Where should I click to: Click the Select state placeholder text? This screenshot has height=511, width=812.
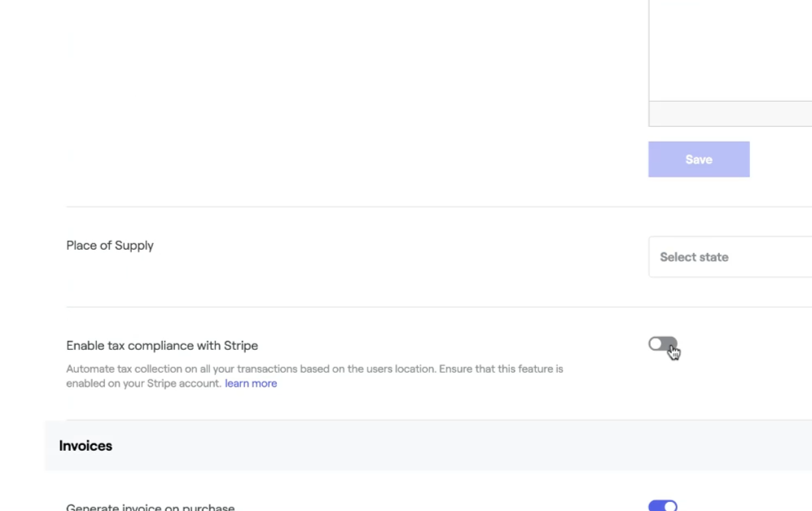pyautogui.click(x=694, y=257)
